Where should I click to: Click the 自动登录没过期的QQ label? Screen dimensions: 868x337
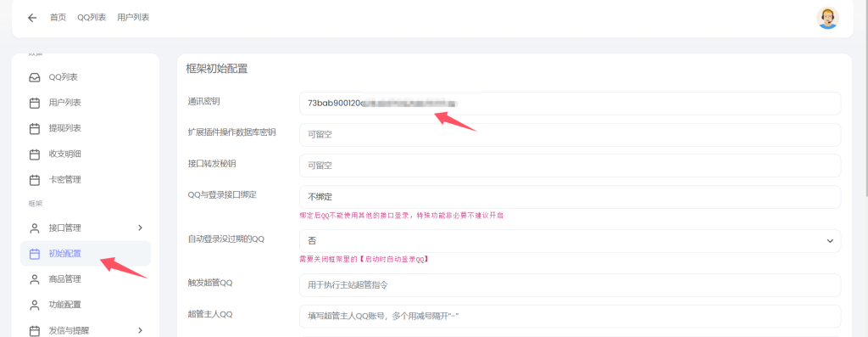pyautogui.click(x=225, y=239)
